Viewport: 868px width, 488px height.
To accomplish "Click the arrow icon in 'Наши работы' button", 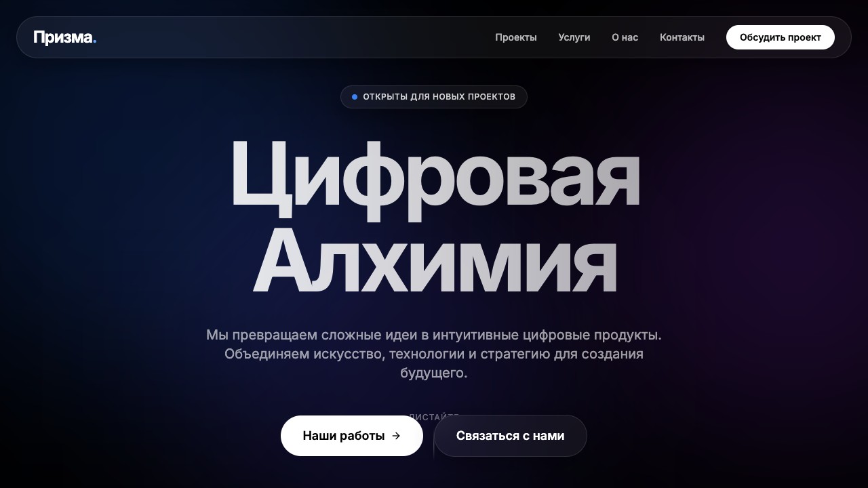I will click(x=395, y=436).
